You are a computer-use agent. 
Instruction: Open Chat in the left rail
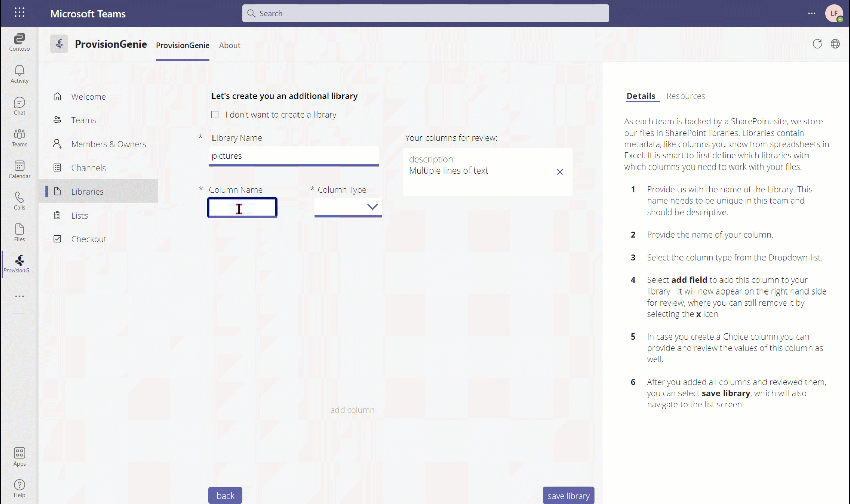[19, 106]
